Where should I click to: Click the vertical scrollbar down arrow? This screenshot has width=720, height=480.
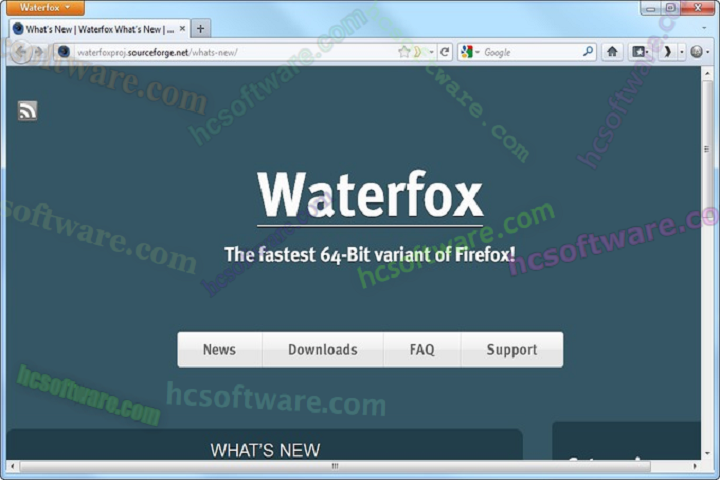coord(707,453)
